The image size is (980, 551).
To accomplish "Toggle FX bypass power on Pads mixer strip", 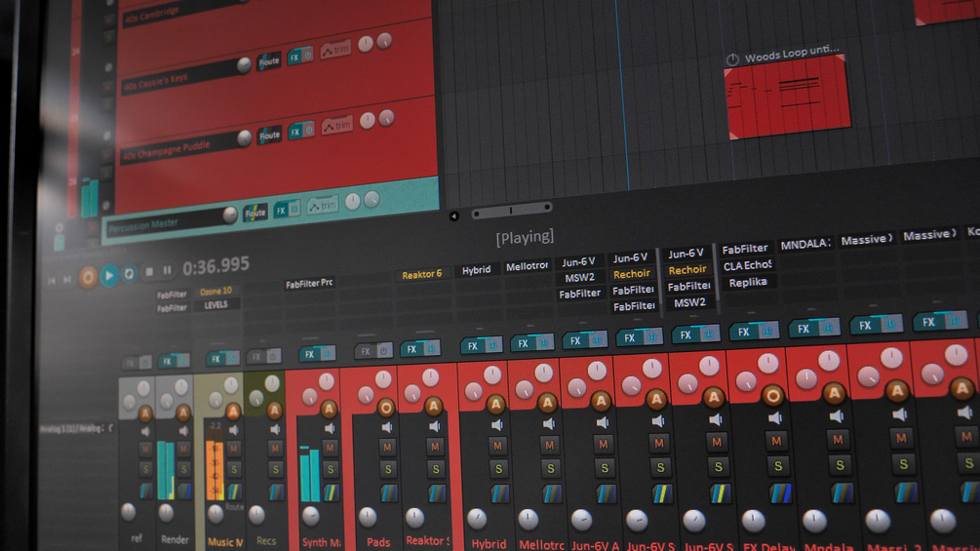I will pos(383,351).
